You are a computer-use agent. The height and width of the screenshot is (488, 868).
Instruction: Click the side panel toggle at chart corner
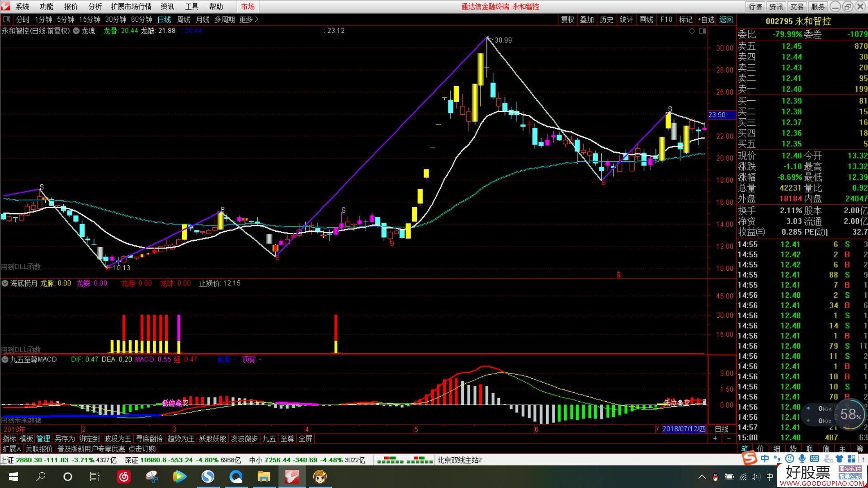(702, 31)
